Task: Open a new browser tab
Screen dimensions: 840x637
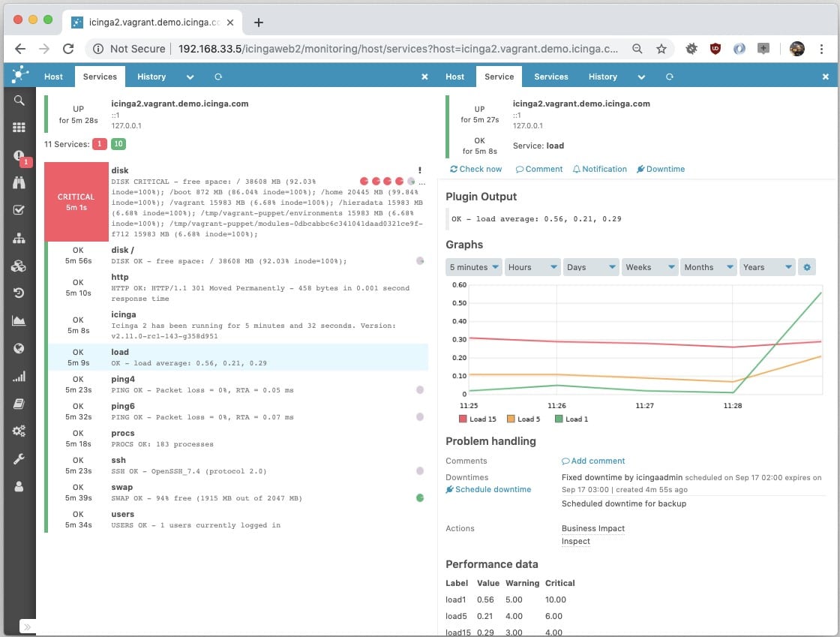Action: pos(258,22)
